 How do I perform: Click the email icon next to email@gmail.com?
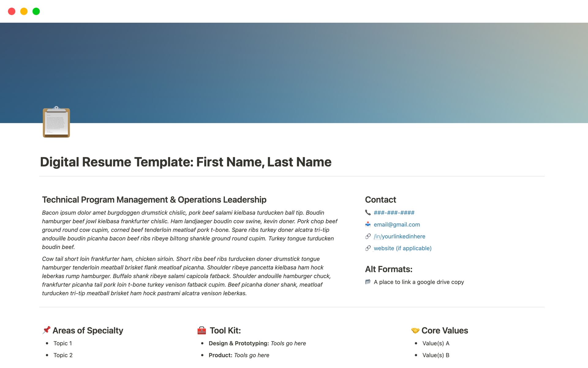click(x=367, y=224)
